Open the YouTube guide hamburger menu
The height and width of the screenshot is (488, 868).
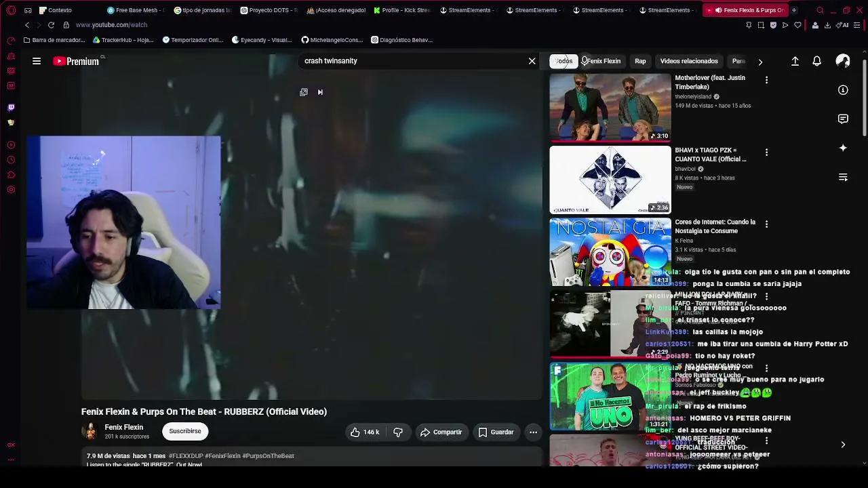click(37, 61)
